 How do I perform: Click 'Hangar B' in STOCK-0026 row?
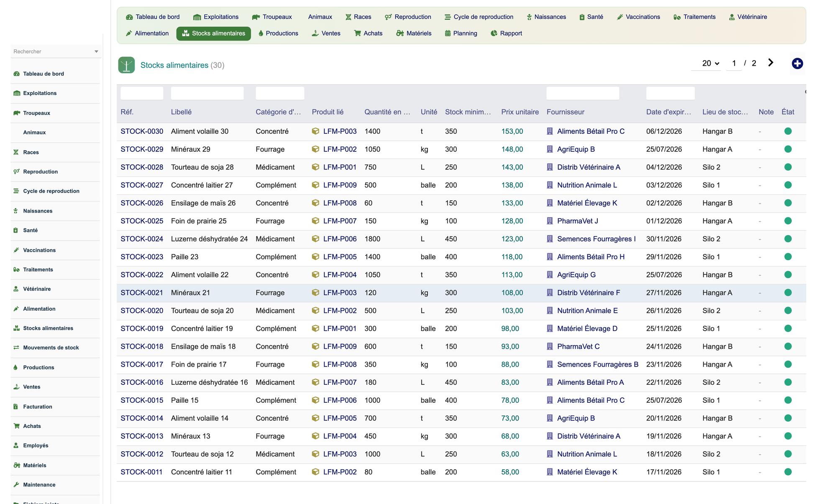(717, 203)
